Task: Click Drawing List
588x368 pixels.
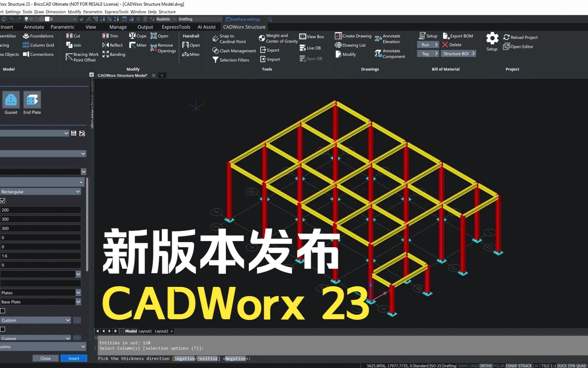Action: 350,45
